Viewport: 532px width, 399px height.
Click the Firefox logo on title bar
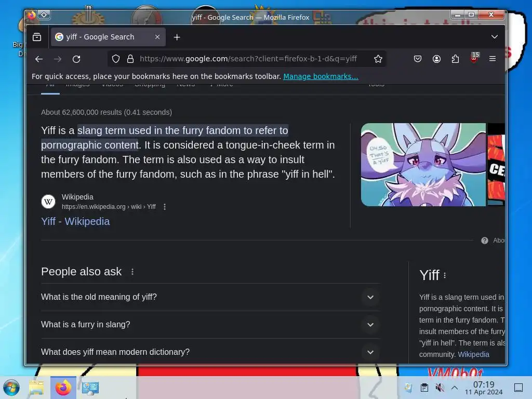[x=32, y=15]
